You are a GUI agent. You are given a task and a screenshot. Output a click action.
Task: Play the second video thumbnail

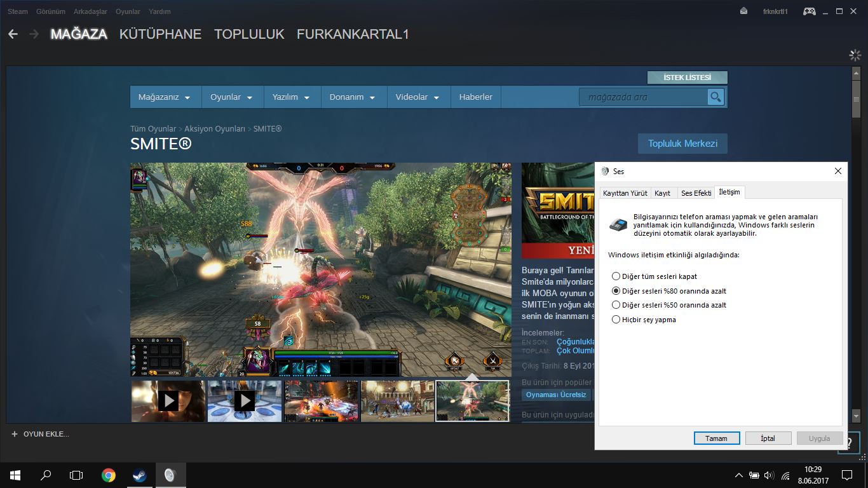tap(245, 401)
